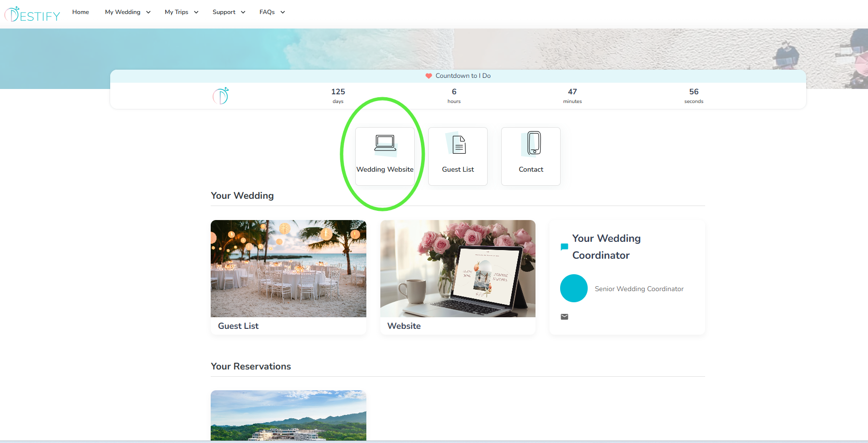868x443 pixels.
Task: Click the Destify logo in the header
Action: coord(32,15)
